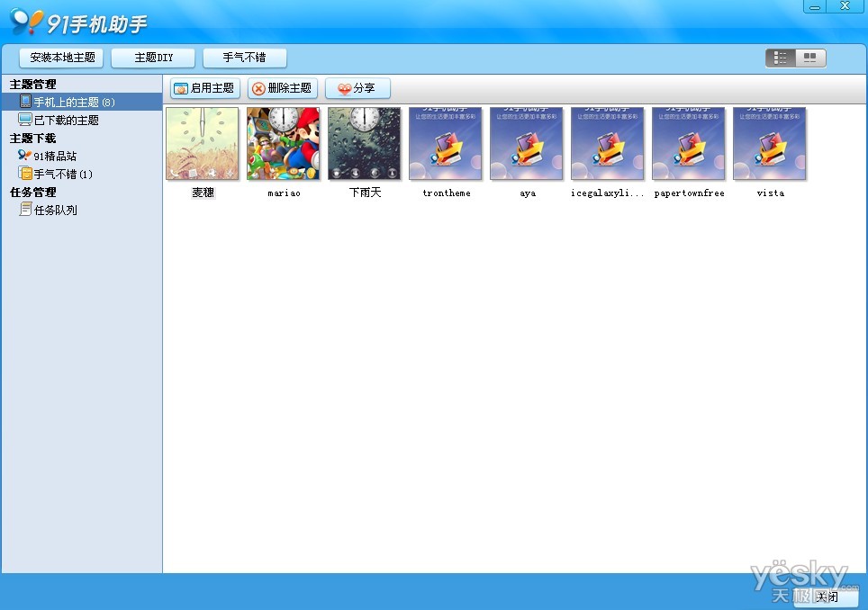Click the 主题管理 section header
868x610 pixels.
[x=33, y=84]
